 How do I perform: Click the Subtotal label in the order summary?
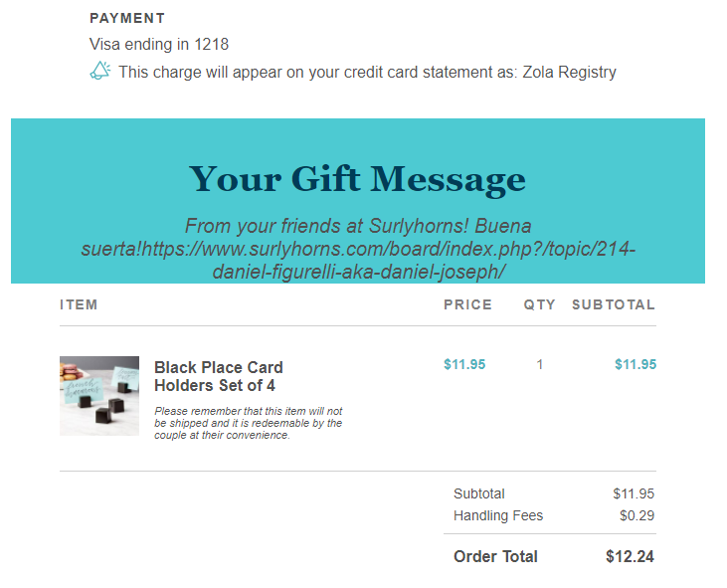tap(479, 493)
